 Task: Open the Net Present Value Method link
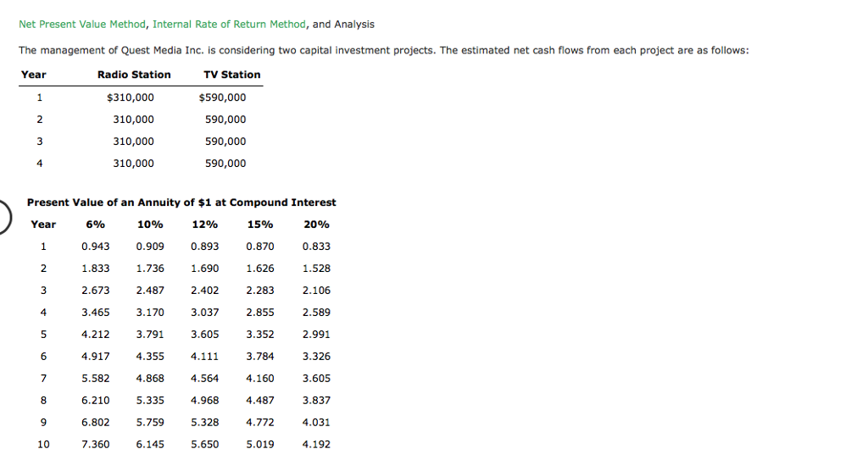pos(82,25)
